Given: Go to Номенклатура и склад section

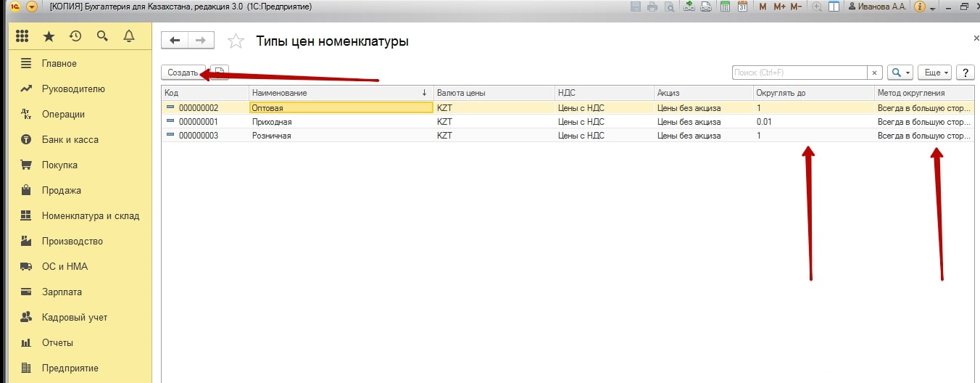Looking at the screenshot, I should point(90,215).
